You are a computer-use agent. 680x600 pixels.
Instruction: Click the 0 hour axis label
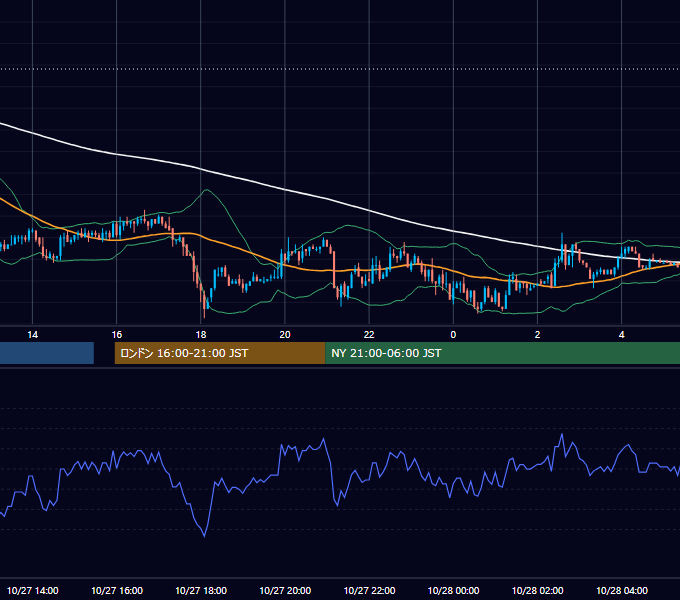tap(453, 335)
